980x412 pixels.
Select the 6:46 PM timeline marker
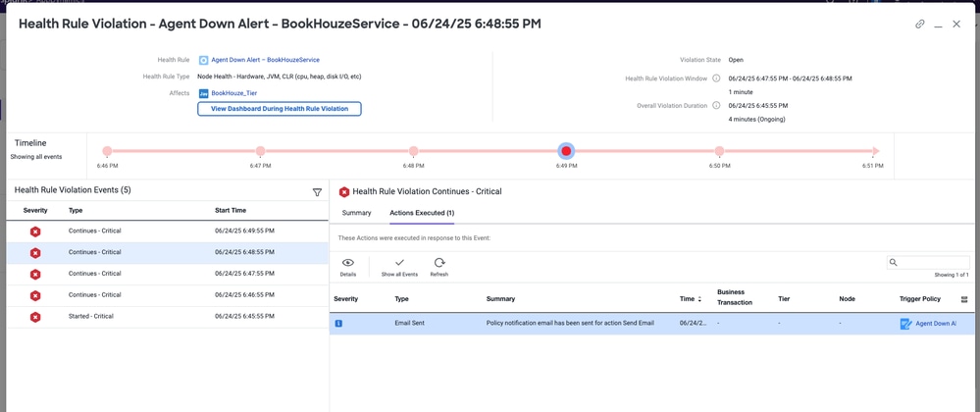(x=107, y=151)
